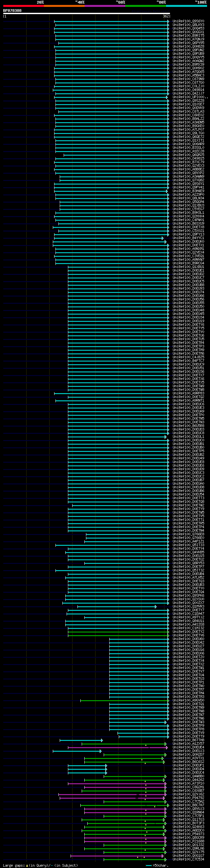Click the orange ~40% identity legend segment

[64, 6]
